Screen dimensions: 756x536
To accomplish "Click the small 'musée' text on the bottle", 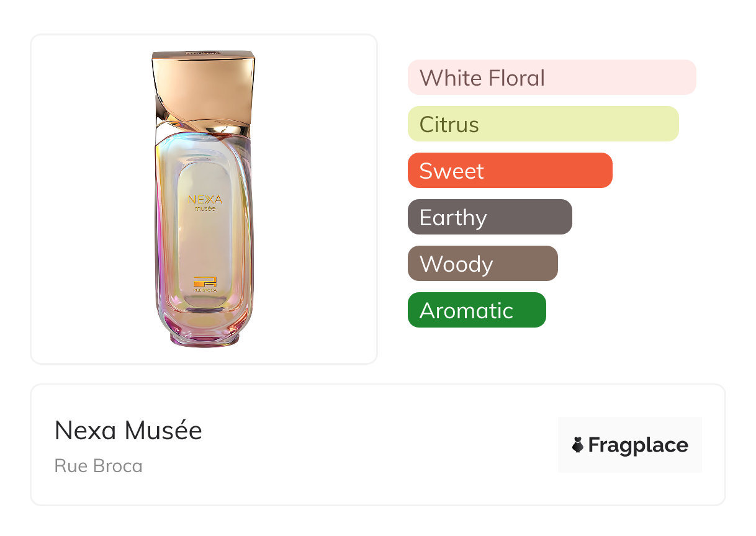I will point(205,209).
